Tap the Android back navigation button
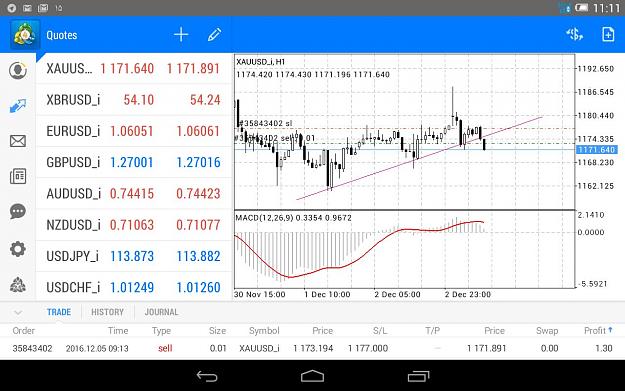625x391 pixels. point(207,376)
